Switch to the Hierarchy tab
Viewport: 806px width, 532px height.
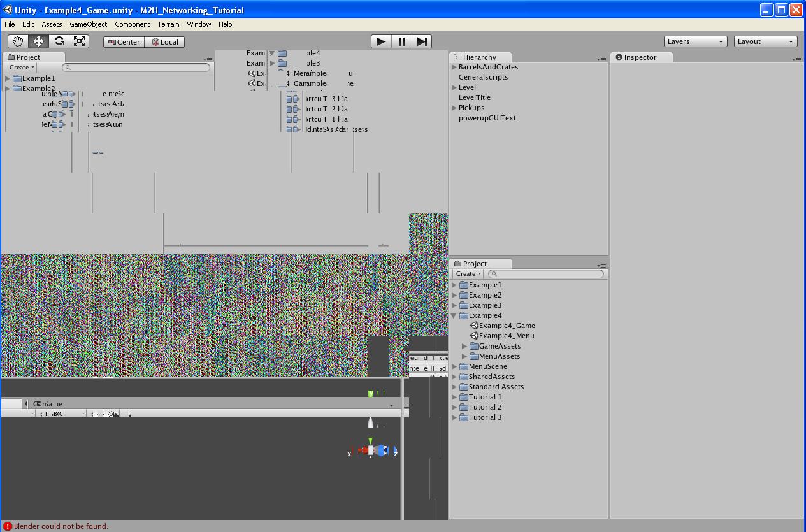tap(480, 57)
